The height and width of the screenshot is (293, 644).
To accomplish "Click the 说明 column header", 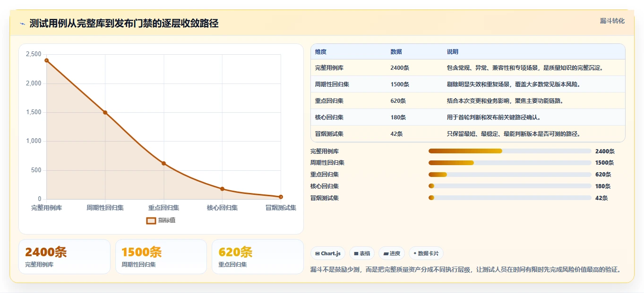I will (453, 52).
